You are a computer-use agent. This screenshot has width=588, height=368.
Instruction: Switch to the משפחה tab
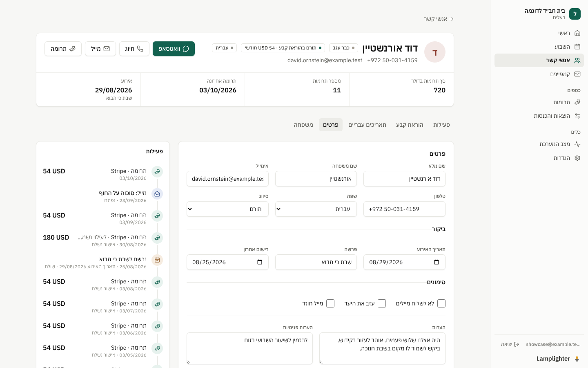pos(303,125)
